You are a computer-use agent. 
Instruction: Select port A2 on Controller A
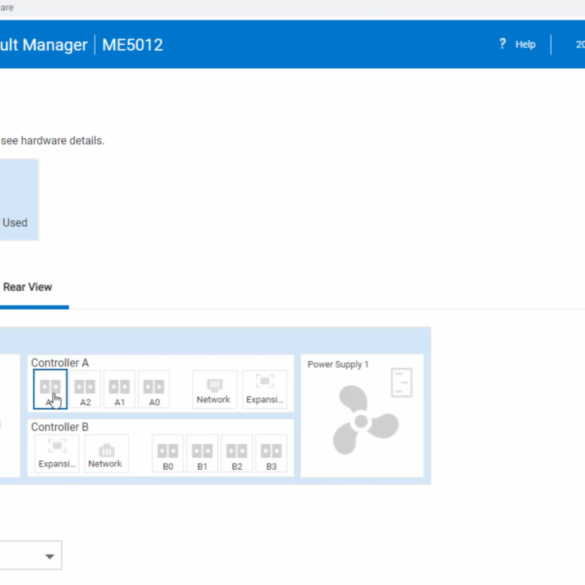(x=85, y=389)
